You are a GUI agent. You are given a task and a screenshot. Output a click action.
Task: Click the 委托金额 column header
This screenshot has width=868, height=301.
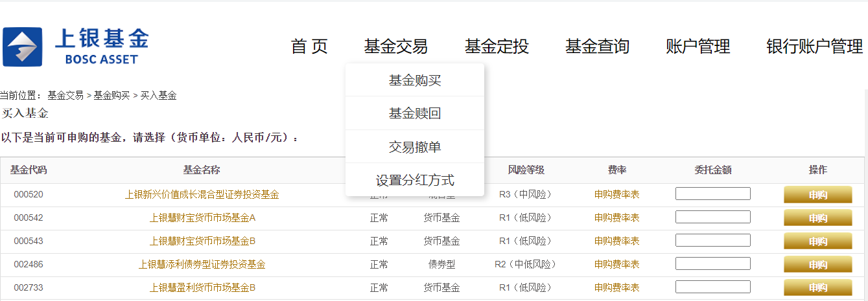coord(713,170)
